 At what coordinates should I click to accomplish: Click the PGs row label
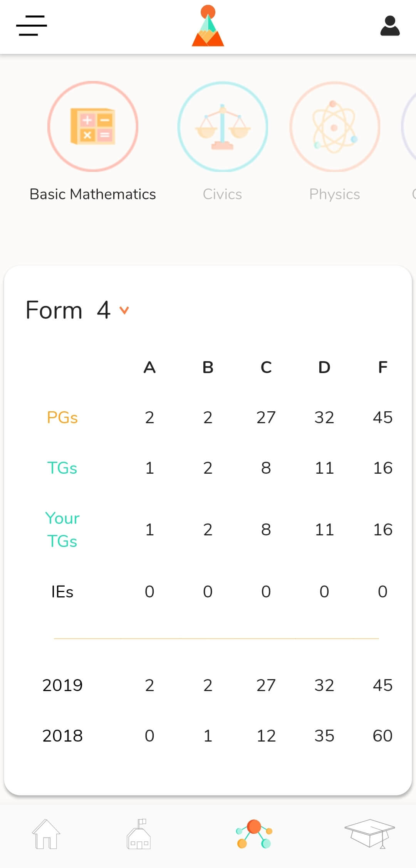click(62, 417)
